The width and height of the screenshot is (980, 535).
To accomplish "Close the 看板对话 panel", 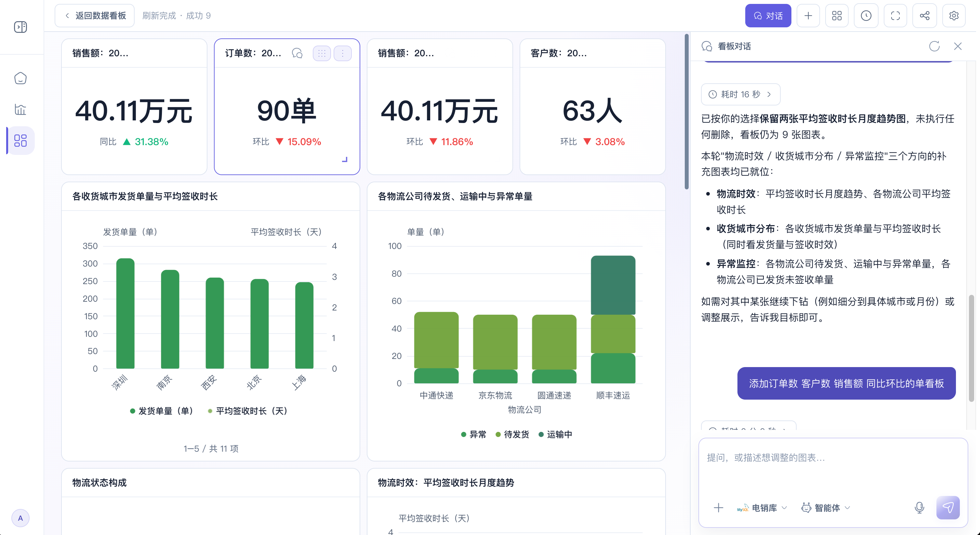I will pyautogui.click(x=958, y=47).
